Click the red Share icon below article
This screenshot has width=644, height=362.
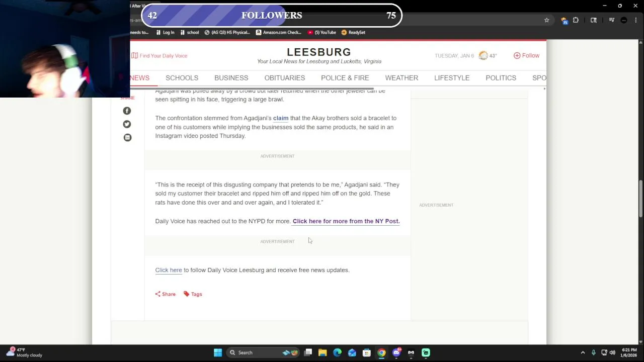(x=158, y=294)
